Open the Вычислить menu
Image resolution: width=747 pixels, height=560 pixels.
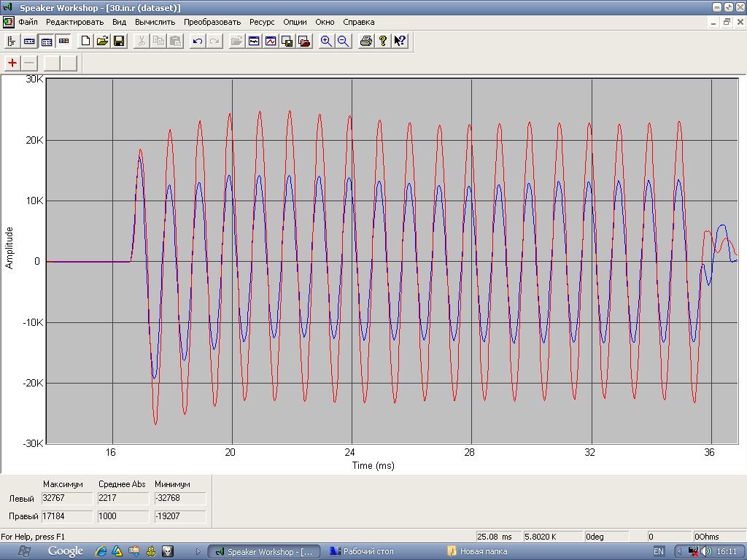point(155,22)
